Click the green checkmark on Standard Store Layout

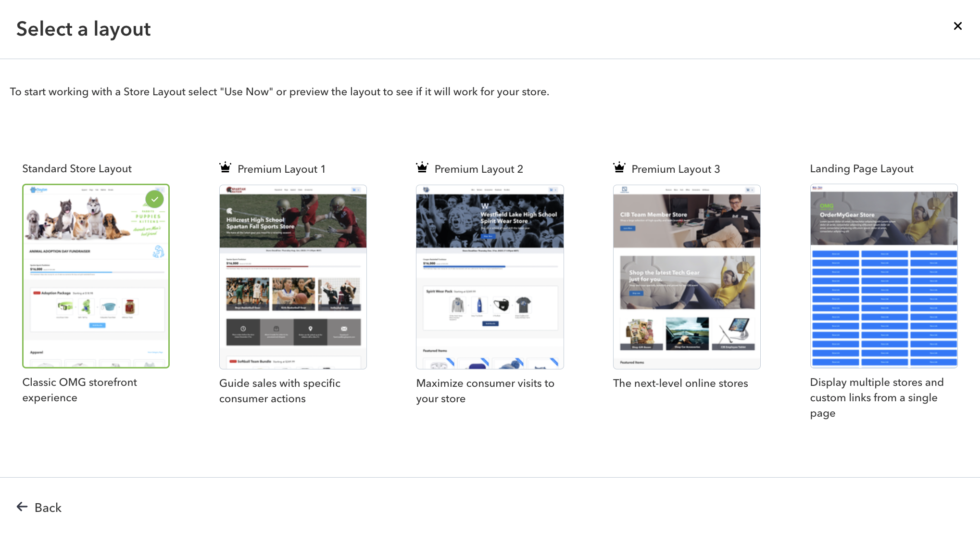[154, 199]
